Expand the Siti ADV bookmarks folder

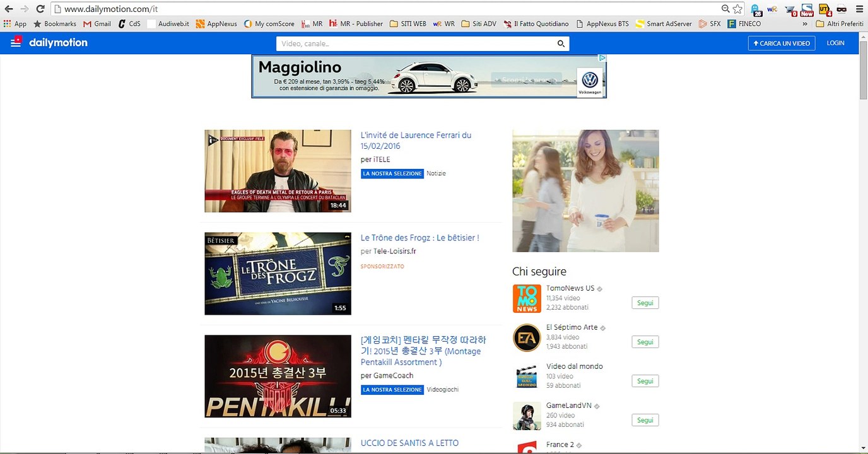[x=479, y=24]
